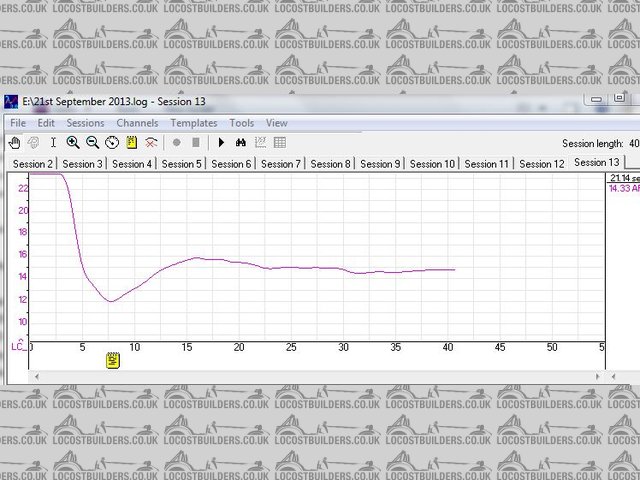Open the table grid view icon
The width and height of the screenshot is (640, 480).
click(280, 143)
